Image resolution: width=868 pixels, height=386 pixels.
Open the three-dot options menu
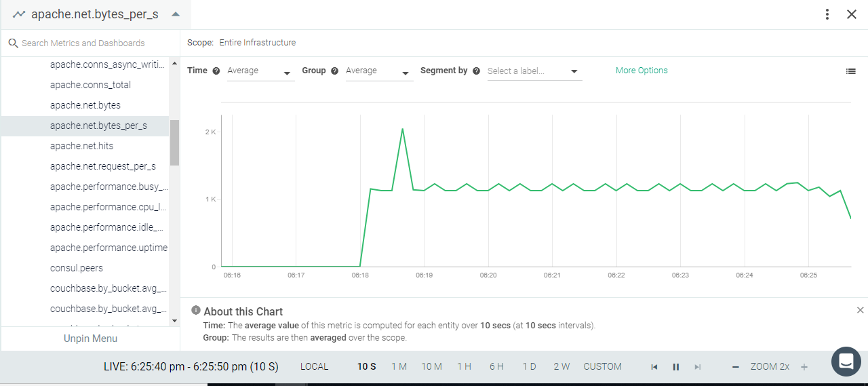click(x=827, y=14)
